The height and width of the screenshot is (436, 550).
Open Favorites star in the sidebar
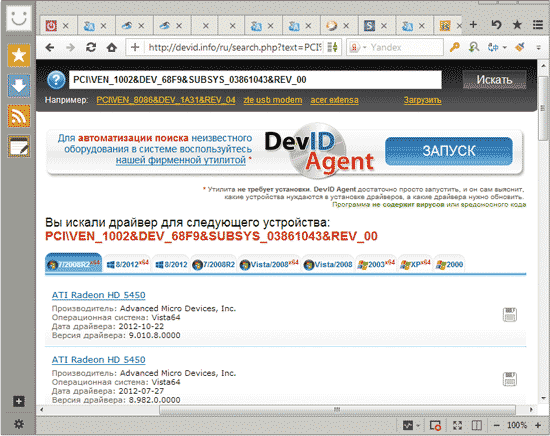(x=19, y=55)
